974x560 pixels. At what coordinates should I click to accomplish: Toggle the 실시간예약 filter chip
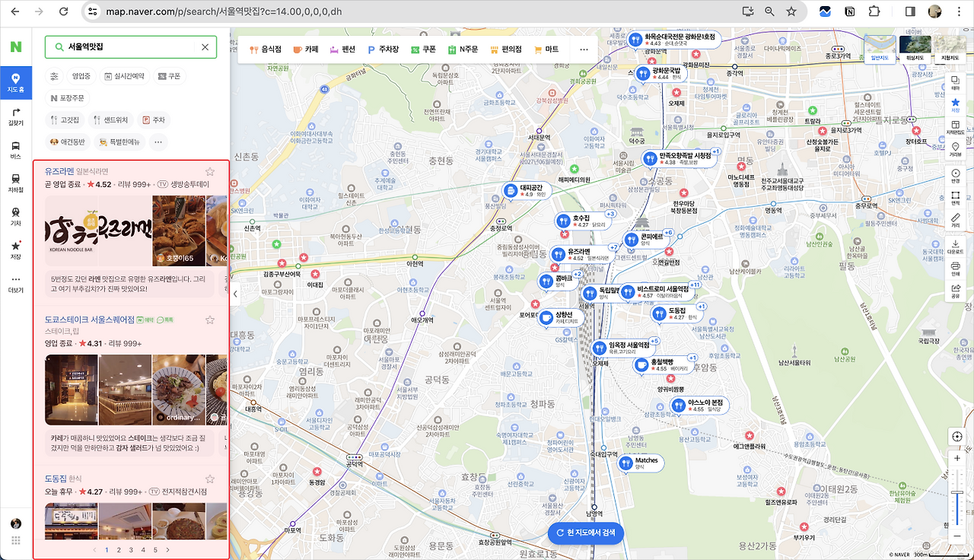[125, 76]
